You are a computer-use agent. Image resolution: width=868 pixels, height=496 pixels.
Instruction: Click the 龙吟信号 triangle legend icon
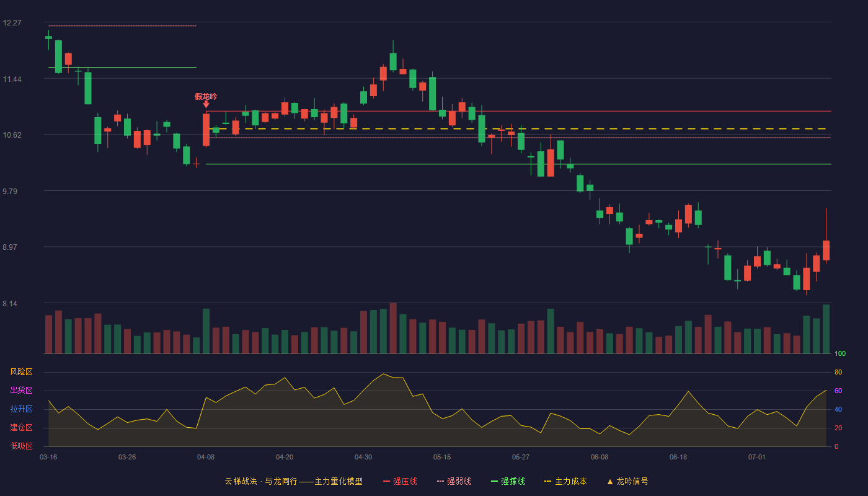610,481
